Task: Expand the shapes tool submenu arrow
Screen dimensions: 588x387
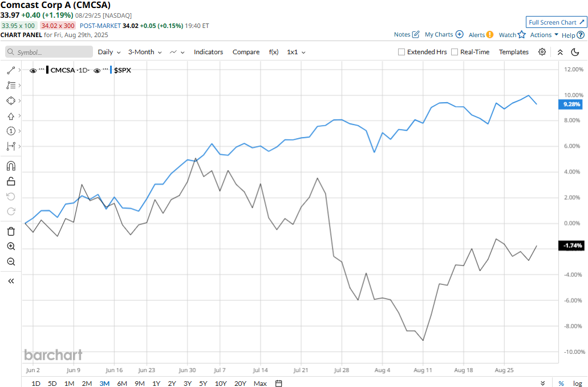Action: [x=19, y=100]
